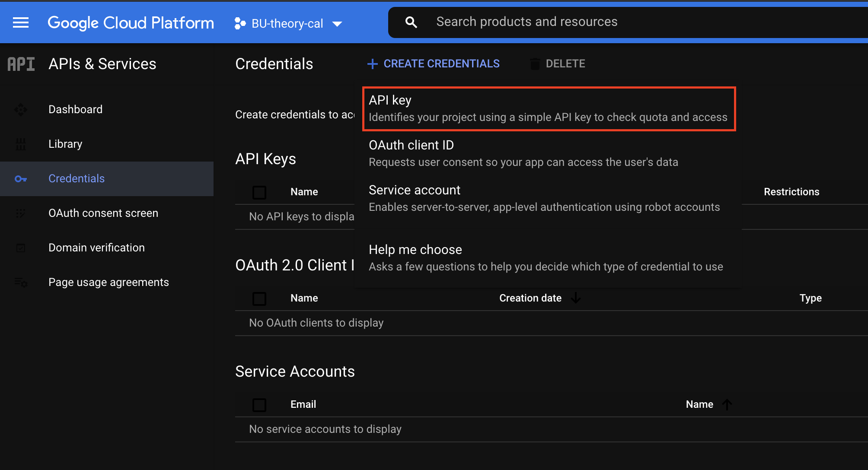Choose API key from the credentials menu
This screenshot has width=868, height=470.
(x=549, y=109)
